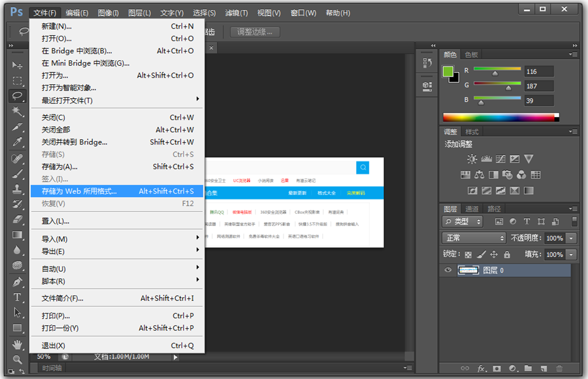Toggle lock all padlock
This screenshot has width=588, height=379.
(x=507, y=254)
